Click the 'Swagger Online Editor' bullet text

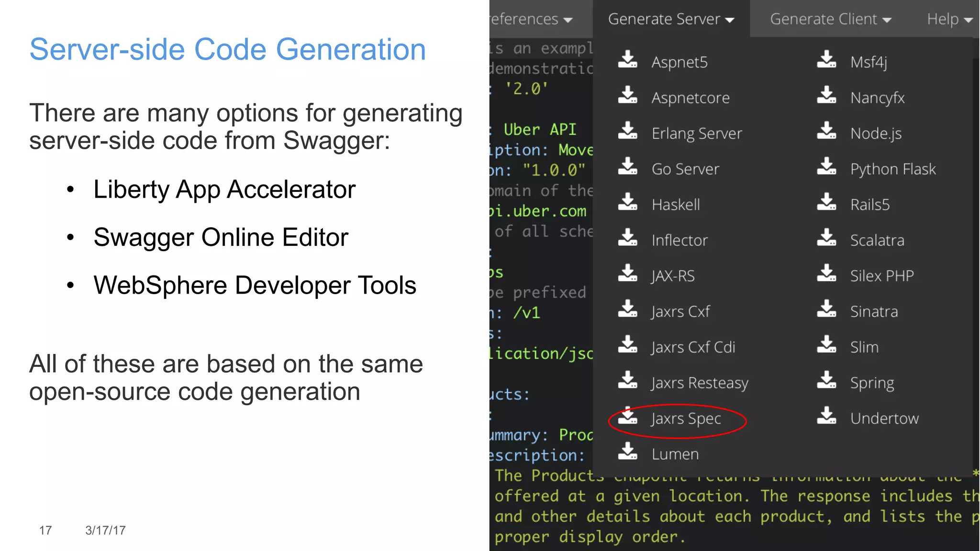point(221,238)
